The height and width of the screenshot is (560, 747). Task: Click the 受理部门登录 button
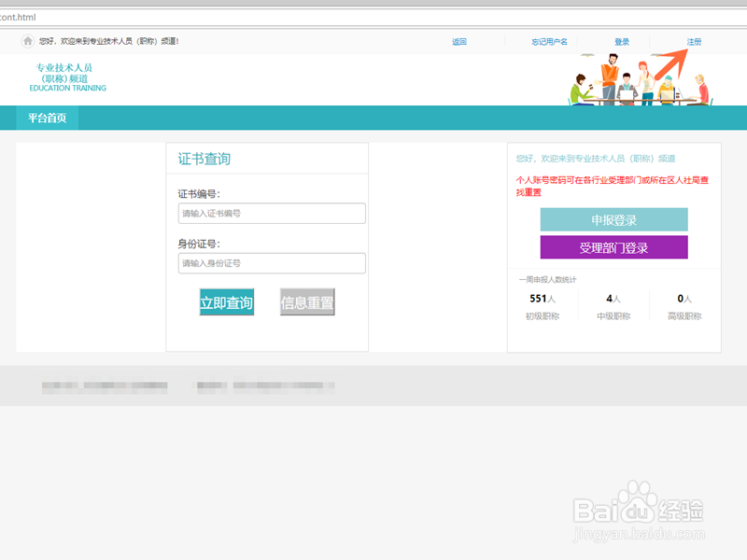(x=613, y=247)
